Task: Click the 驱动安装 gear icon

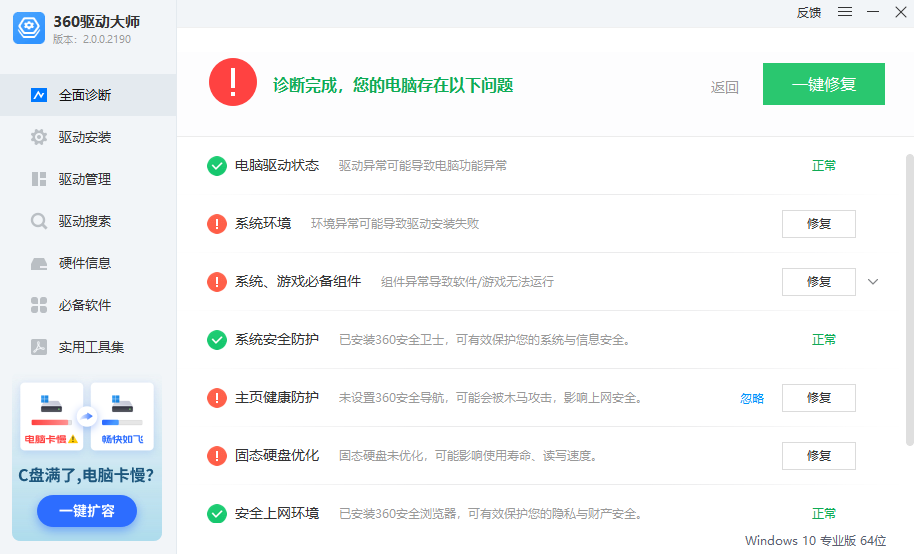Action: point(39,137)
